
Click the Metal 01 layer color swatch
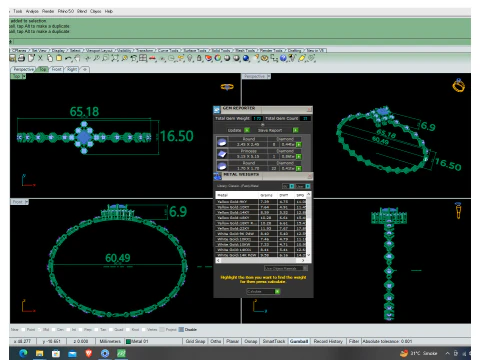128,341
